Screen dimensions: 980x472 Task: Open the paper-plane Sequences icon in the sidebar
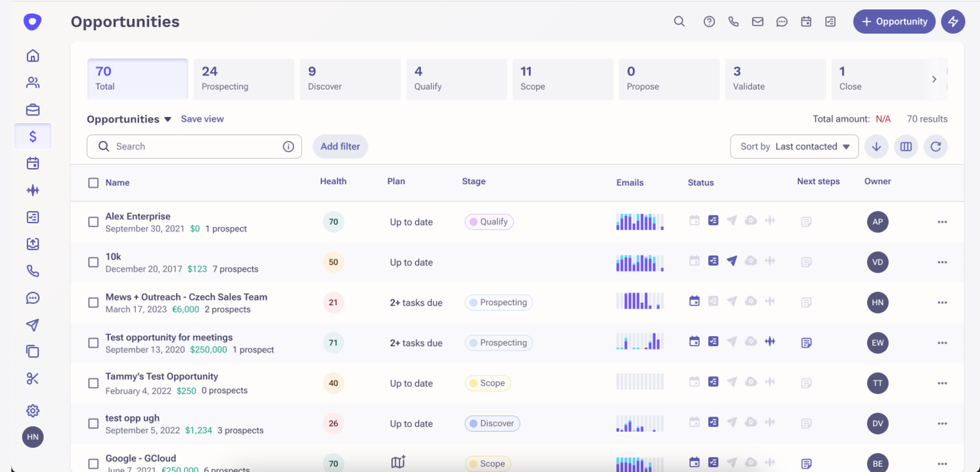click(33, 324)
